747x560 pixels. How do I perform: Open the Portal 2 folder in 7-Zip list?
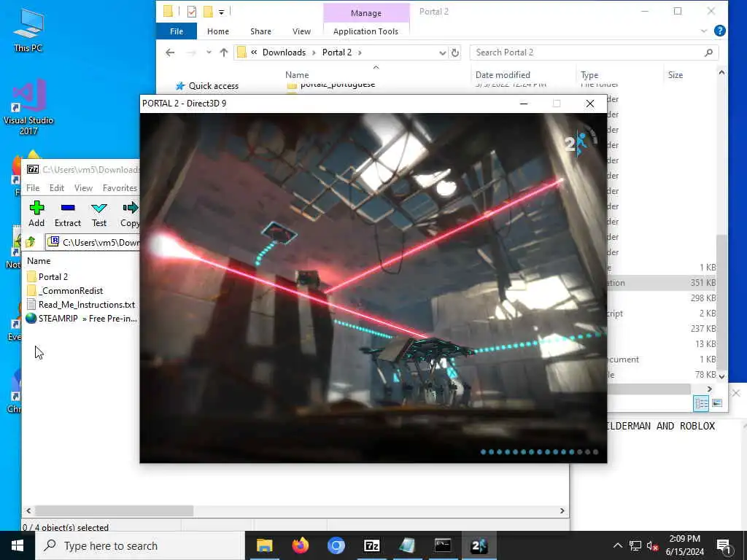point(47,276)
